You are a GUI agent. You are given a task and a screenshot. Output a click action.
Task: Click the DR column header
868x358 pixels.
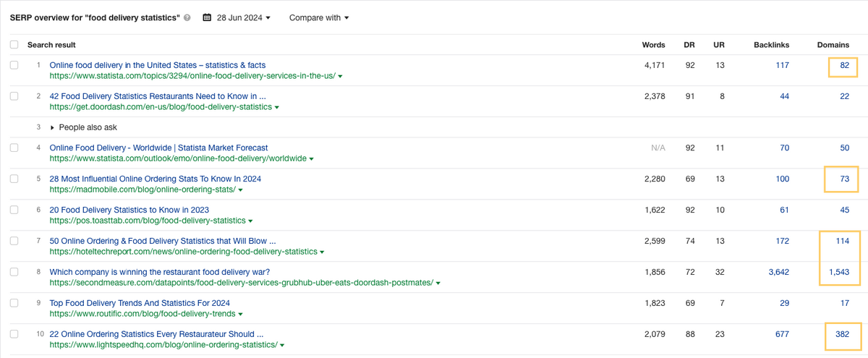(689, 45)
